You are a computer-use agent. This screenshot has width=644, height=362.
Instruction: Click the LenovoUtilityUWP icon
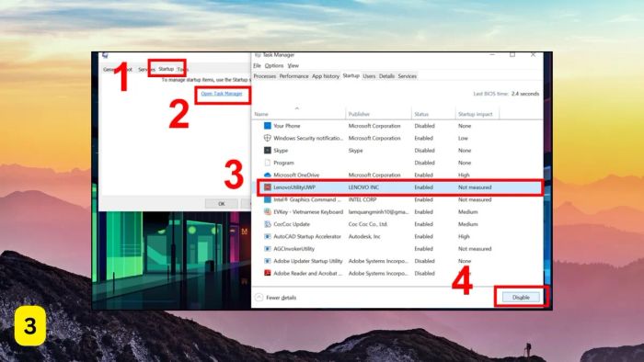click(x=268, y=187)
